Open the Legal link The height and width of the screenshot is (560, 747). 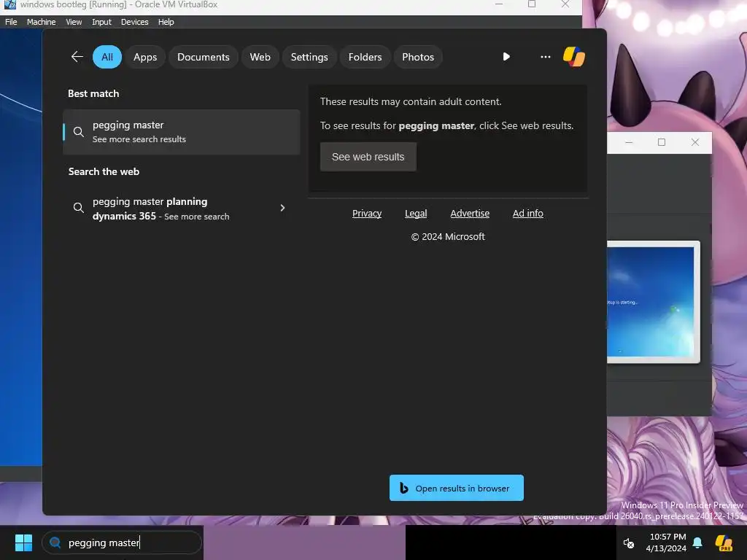coord(416,214)
